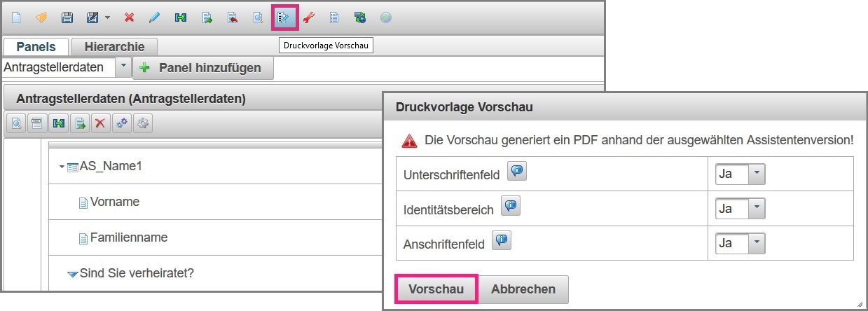The height and width of the screenshot is (311, 868).
Task: Open the arrow next to the save-as icon
Action: coord(106,18)
